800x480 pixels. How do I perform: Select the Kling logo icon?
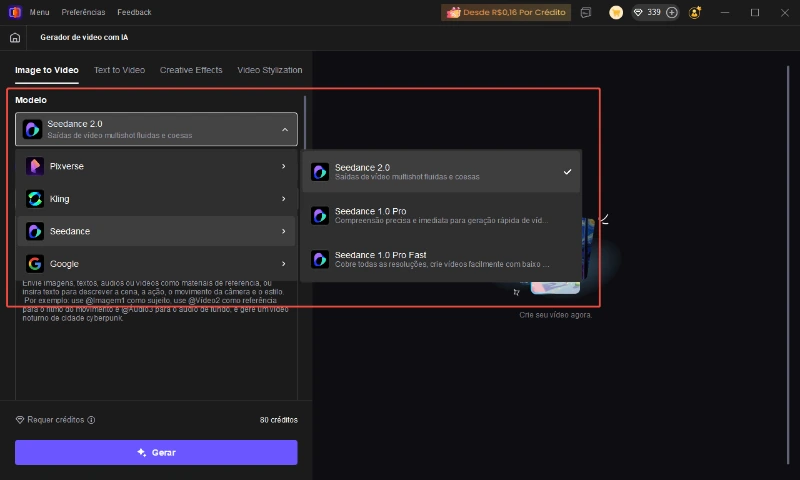pos(35,199)
